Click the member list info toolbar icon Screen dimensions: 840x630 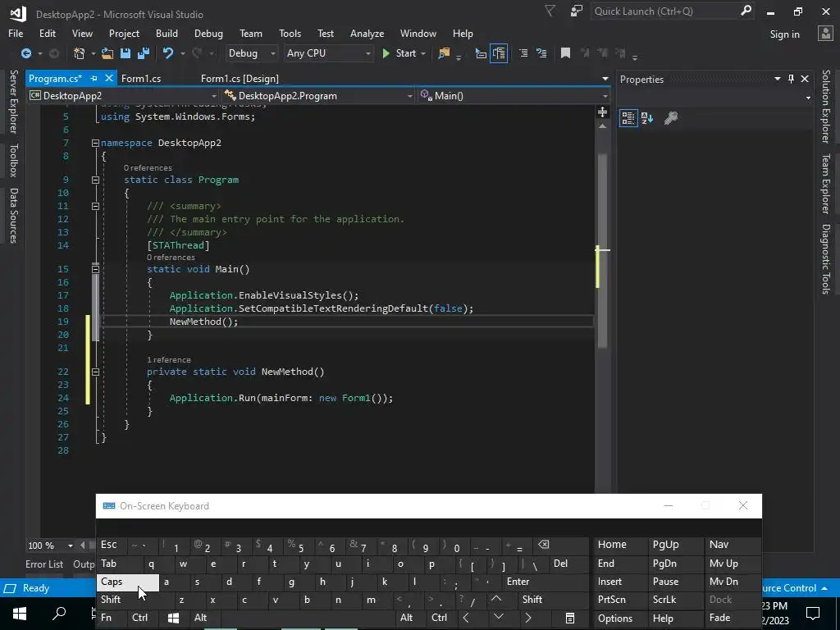point(481,53)
